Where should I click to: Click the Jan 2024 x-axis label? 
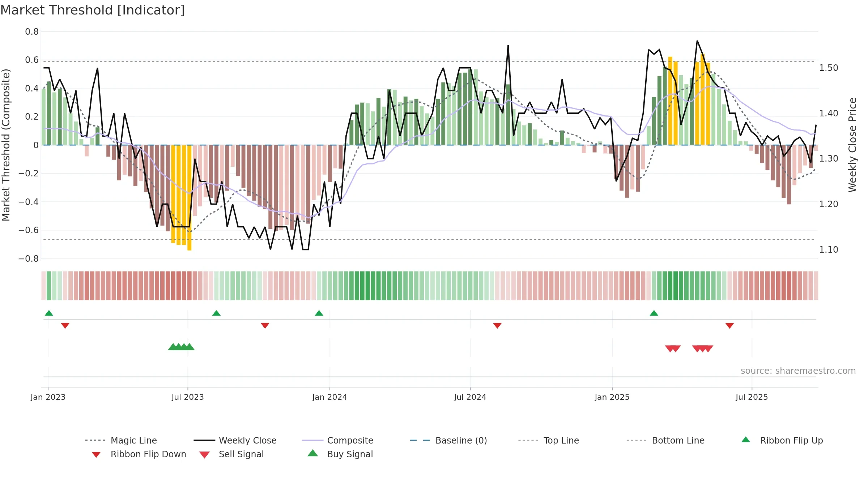[330, 397]
